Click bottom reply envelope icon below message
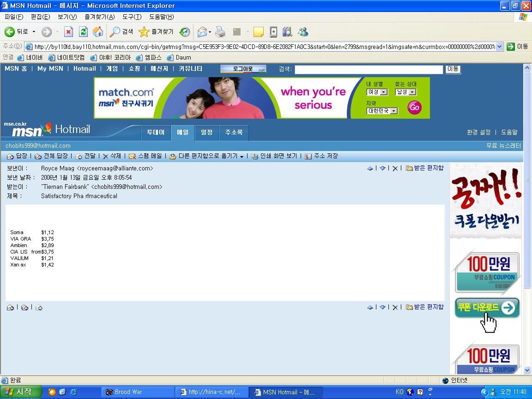Viewport: 532px width, 399px height. click(11, 308)
